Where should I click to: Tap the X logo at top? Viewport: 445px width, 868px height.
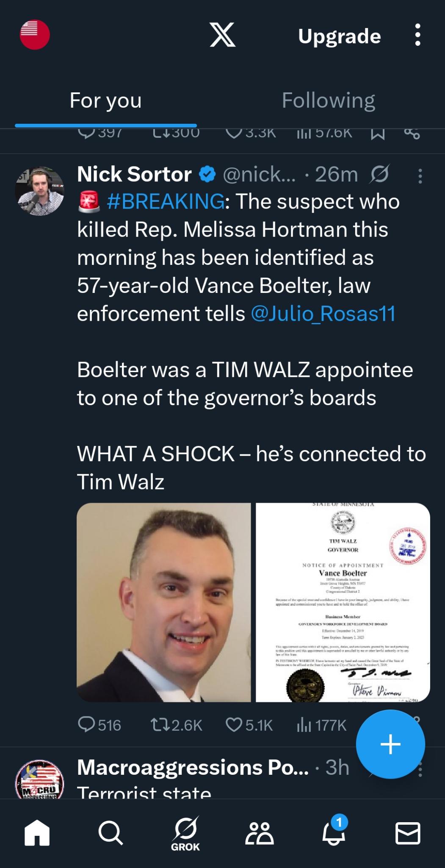tap(223, 35)
